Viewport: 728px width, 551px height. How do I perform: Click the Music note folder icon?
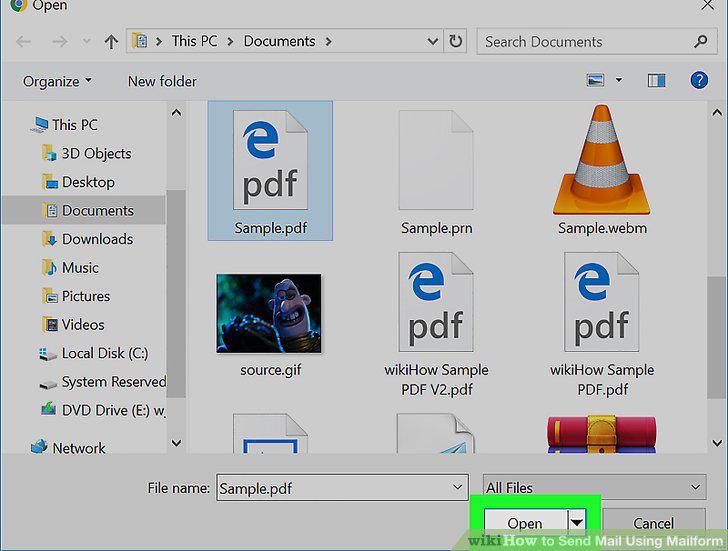pos(50,268)
